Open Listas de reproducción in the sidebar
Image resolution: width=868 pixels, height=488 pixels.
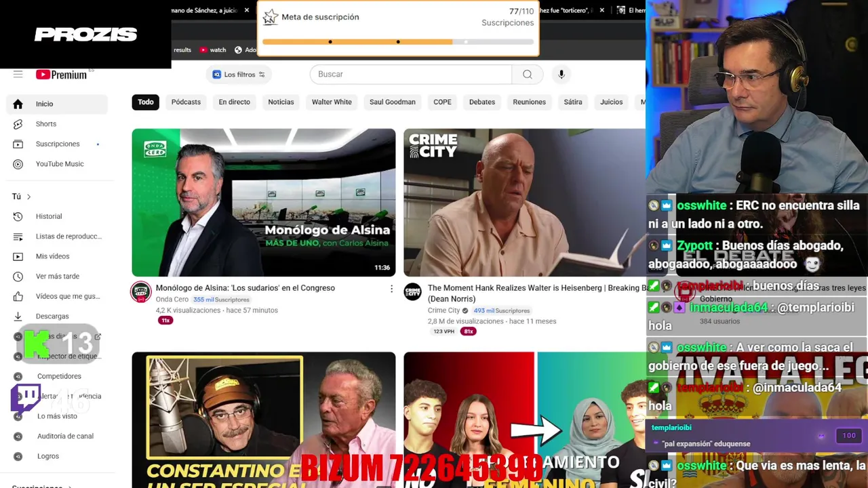57,237
